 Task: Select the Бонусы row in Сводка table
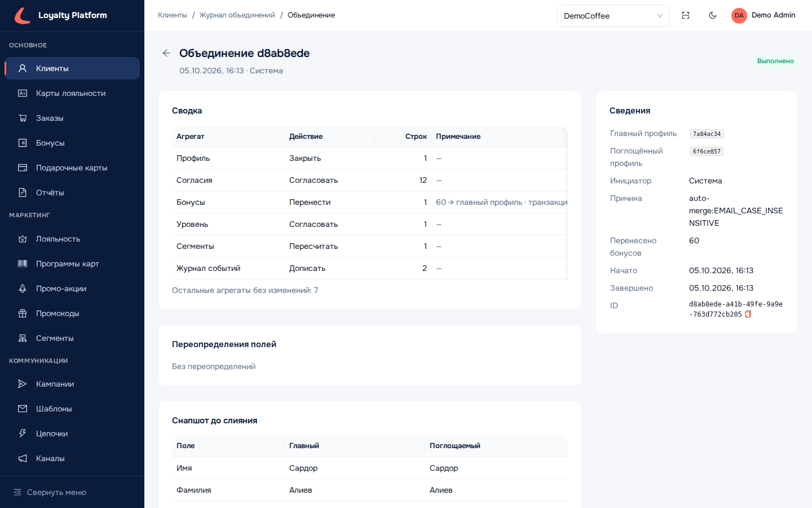coord(370,202)
